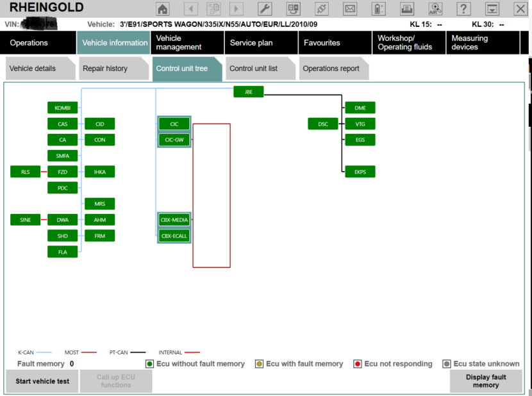Select the KOMBI control unit node

tap(62, 108)
